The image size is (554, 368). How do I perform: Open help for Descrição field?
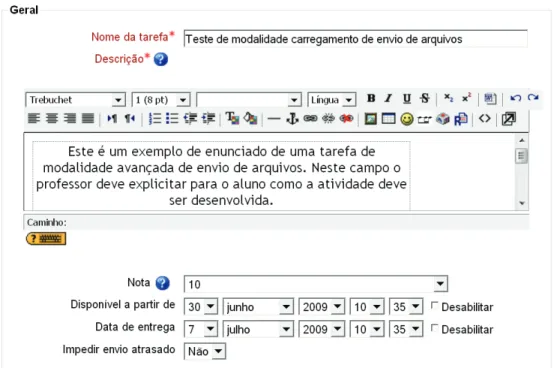point(161,59)
